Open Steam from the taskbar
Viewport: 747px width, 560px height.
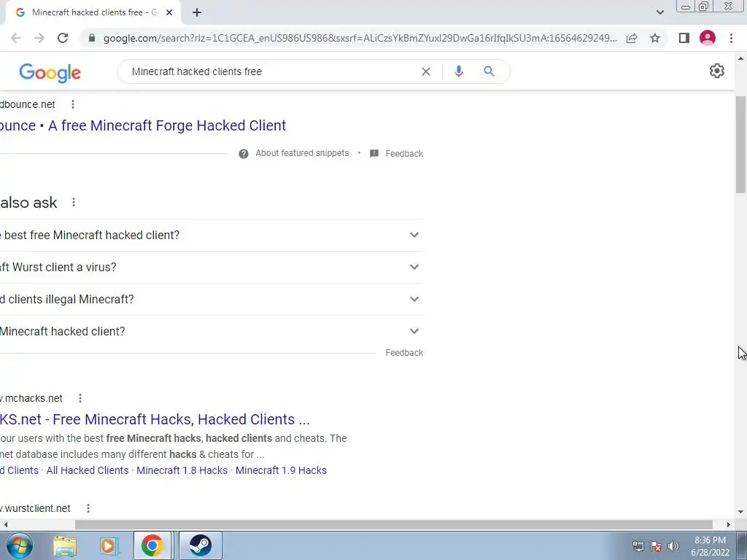[200, 545]
